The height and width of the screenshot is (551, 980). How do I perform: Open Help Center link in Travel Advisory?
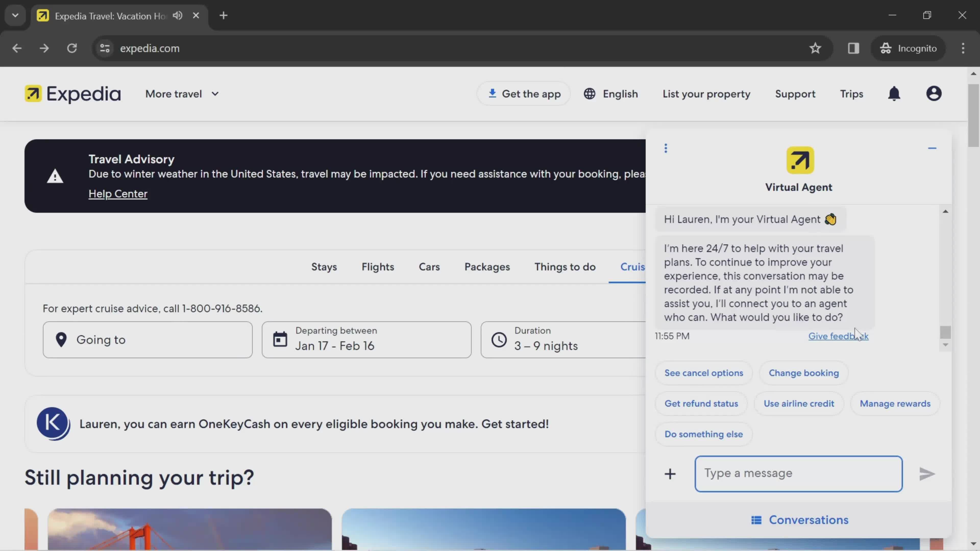click(118, 194)
